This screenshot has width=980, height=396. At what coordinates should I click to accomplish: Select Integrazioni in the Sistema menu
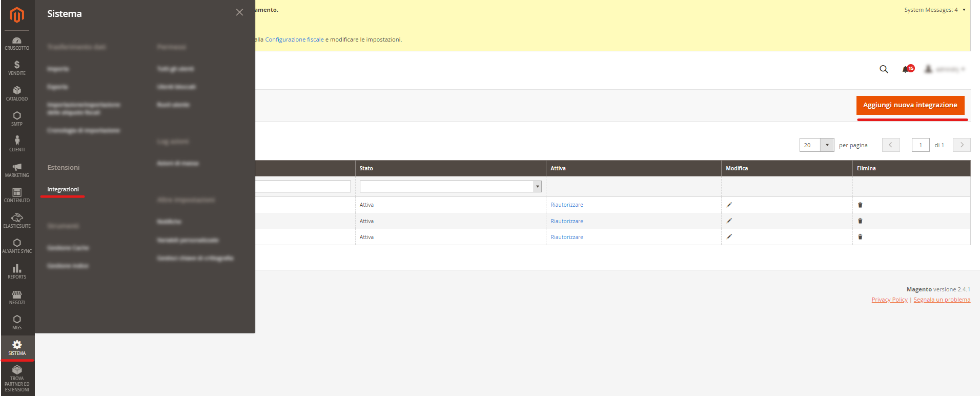tap(63, 189)
